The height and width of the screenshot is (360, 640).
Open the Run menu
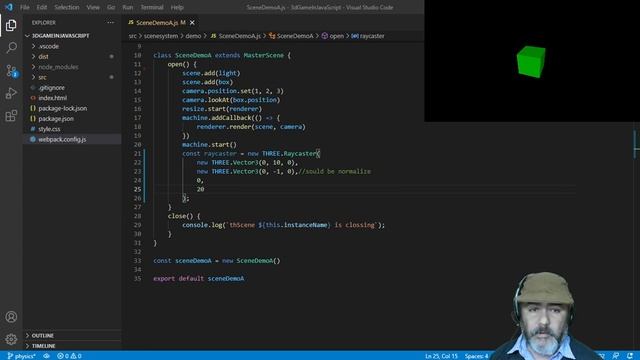point(128,7)
